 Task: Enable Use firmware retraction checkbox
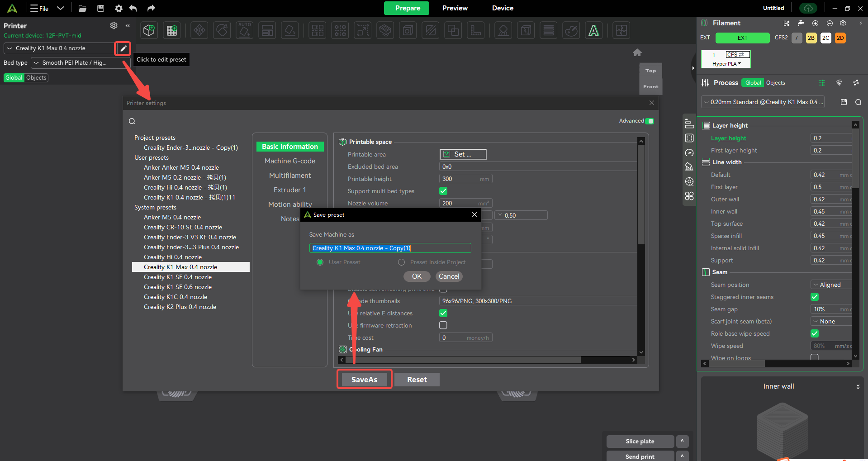click(443, 325)
